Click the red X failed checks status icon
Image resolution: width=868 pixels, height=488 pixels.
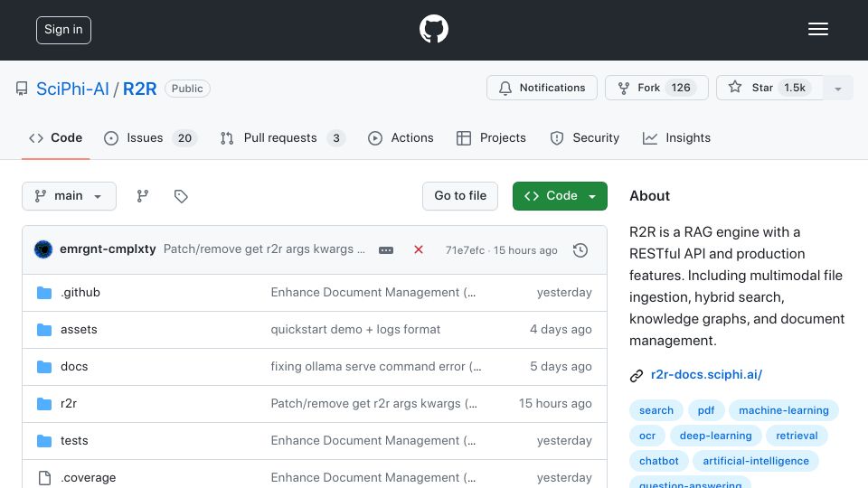(x=419, y=249)
